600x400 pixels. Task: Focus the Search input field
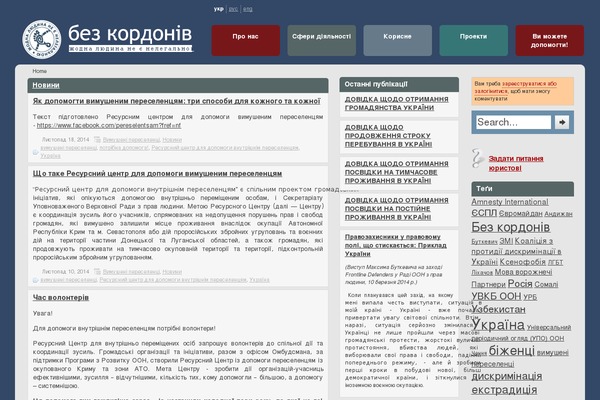point(513,122)
